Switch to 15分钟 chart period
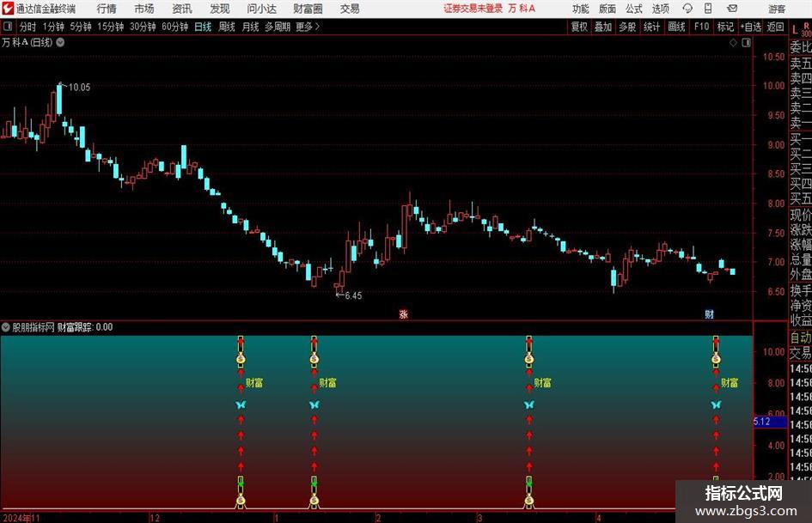Screen dimensions: 812x523 point(110,27)
